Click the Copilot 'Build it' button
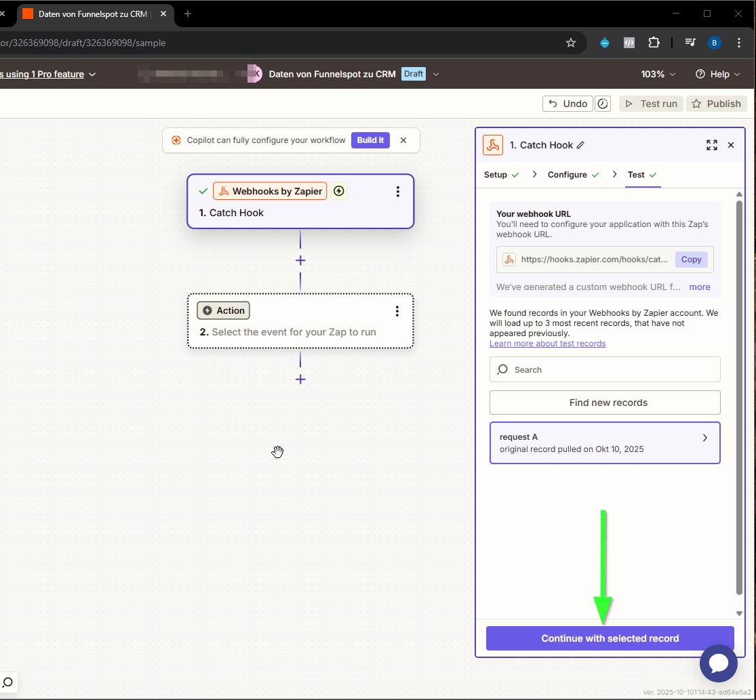The image size is (756, 700). (370, 140)
